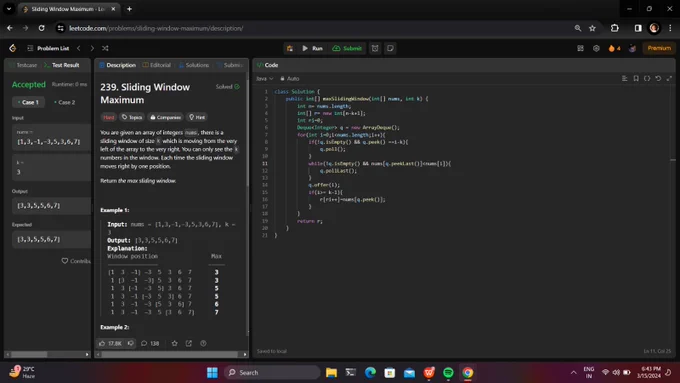Open Chrome three-dot menu
This screenshot has height=383, width=680.
[x=670, y=28]
